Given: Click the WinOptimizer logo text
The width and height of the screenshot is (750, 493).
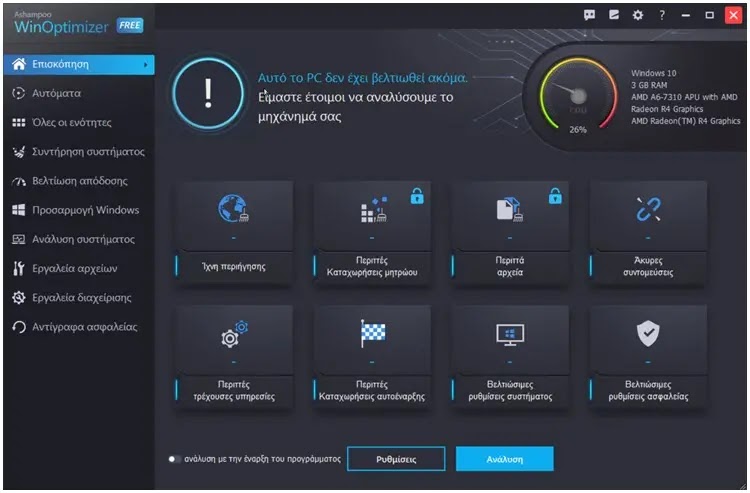Looking at the screenshot, I should 61,27.
